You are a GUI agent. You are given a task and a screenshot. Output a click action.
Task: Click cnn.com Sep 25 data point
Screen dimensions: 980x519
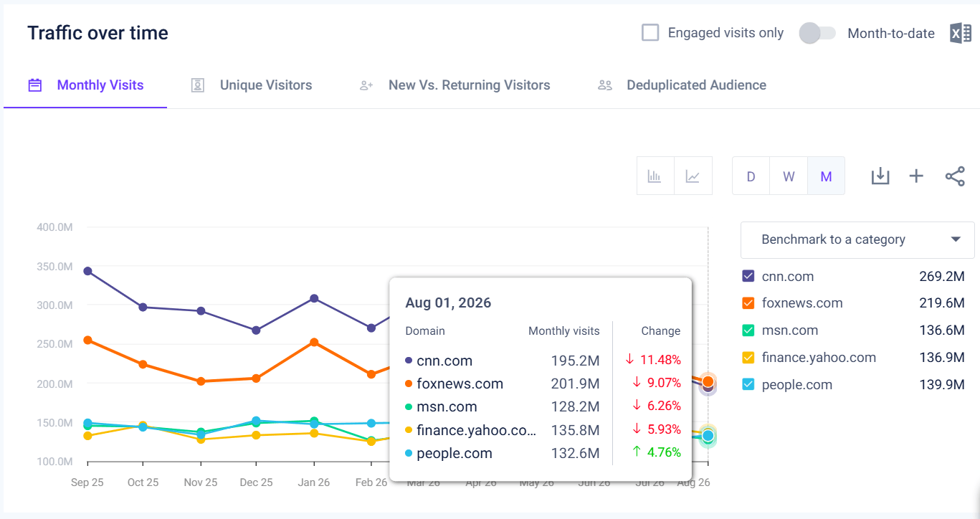(x=87, y=271)
